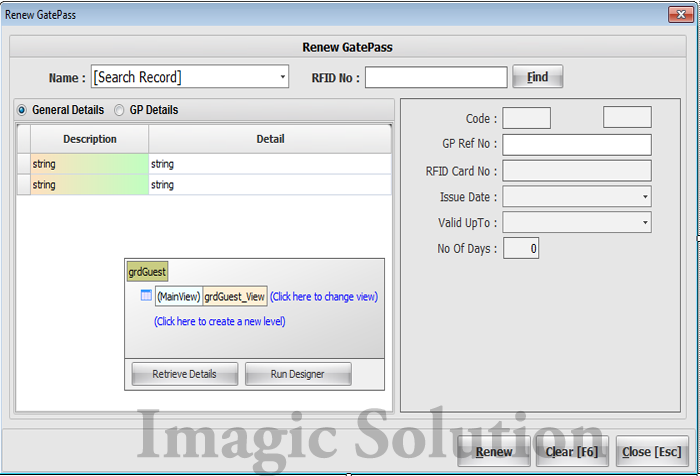The image size is (700, 476).
Task: Click the grid view table icon beside MainView
Action: coord(146,295)
